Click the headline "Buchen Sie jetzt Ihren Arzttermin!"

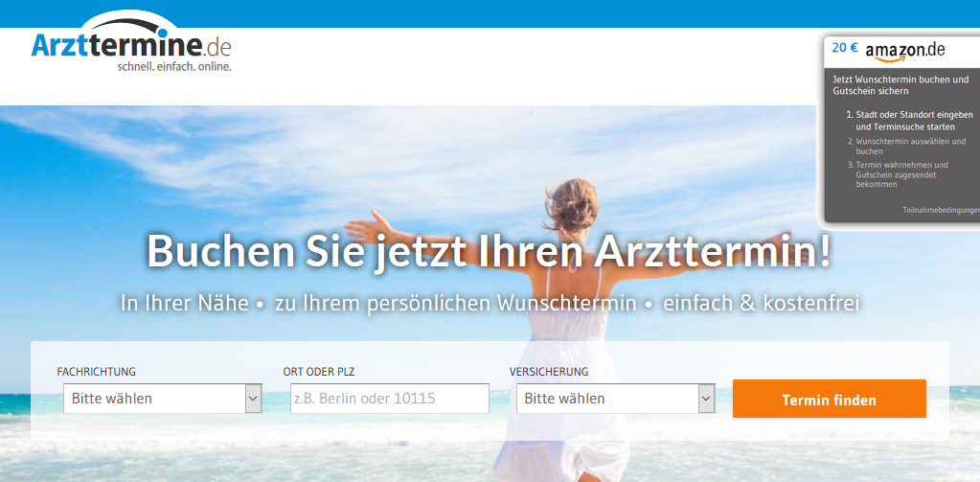[489, 251]
